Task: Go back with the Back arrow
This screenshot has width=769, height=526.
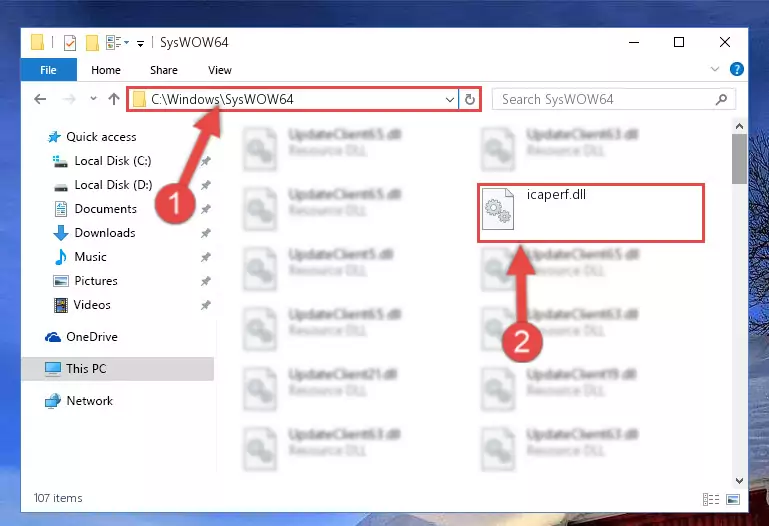Action: pyautogui.click(x=40, y=100)
